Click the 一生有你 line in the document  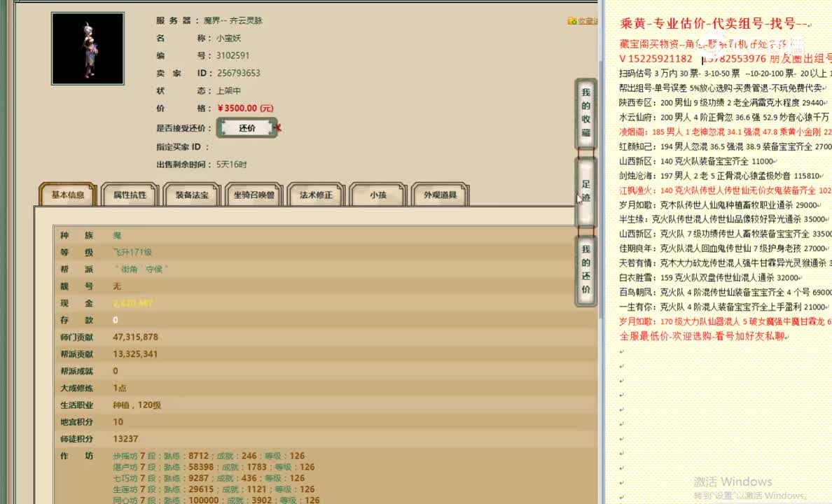(723, 307)
